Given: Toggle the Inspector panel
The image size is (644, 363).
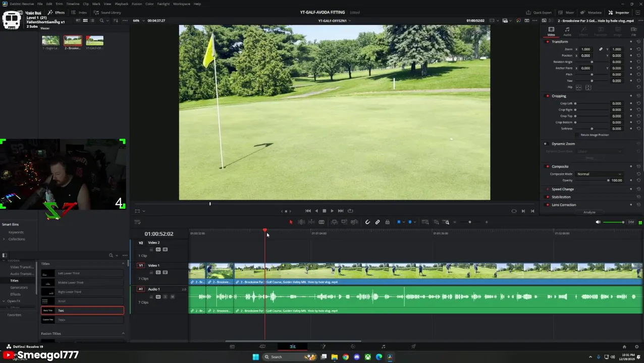Looking at the screenshot, I should pos(619,13).
